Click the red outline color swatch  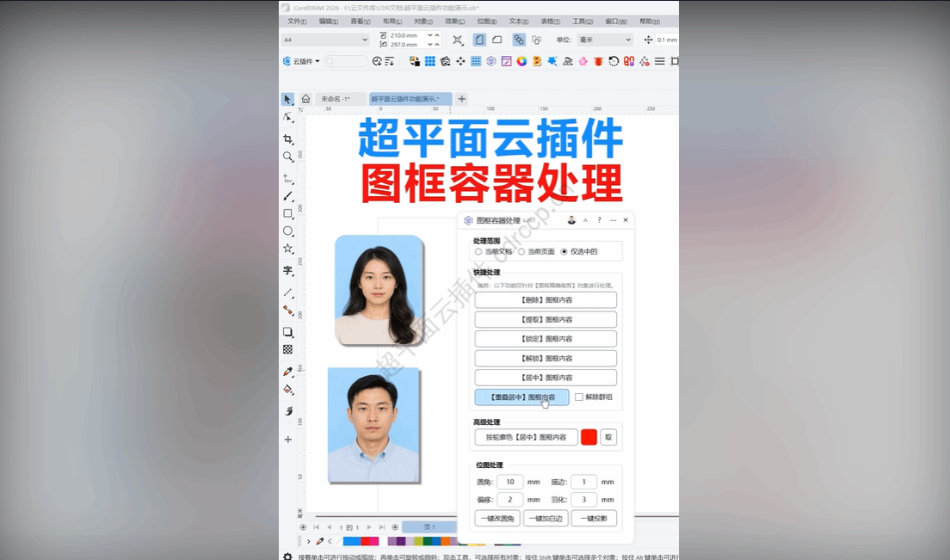tap(589, 437)
